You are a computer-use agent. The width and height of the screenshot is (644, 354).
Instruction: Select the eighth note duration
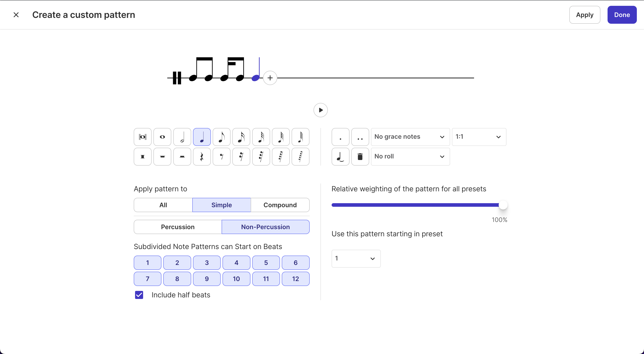[222, 137]
